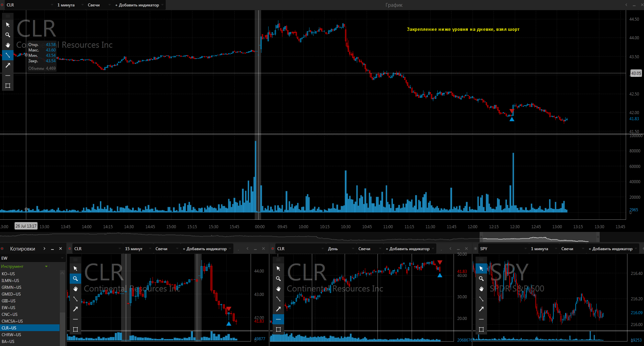Select the line tool in the SPY chart

tap(481, 299)
